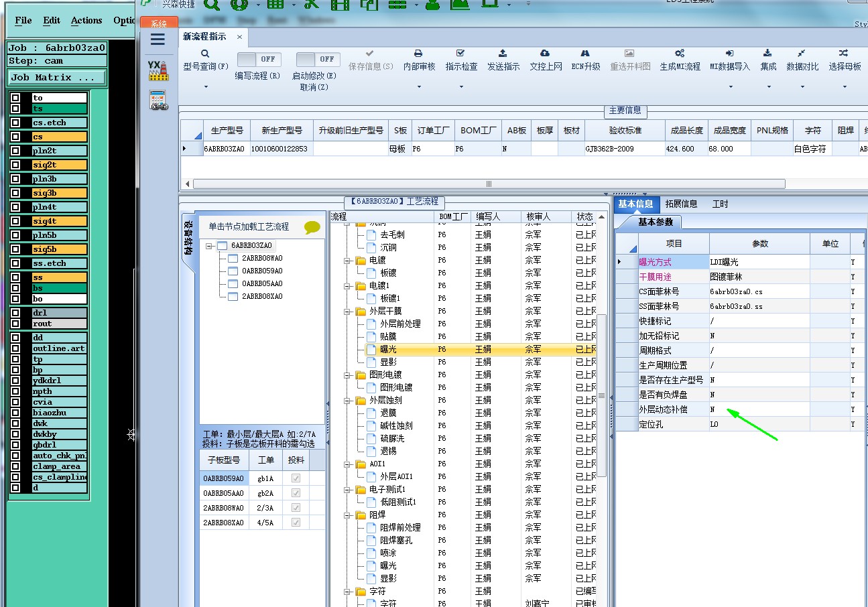Screen dimensions: 868x607
Task: Collapse the 外层蚀刻 folder expander
Action: 347,401
